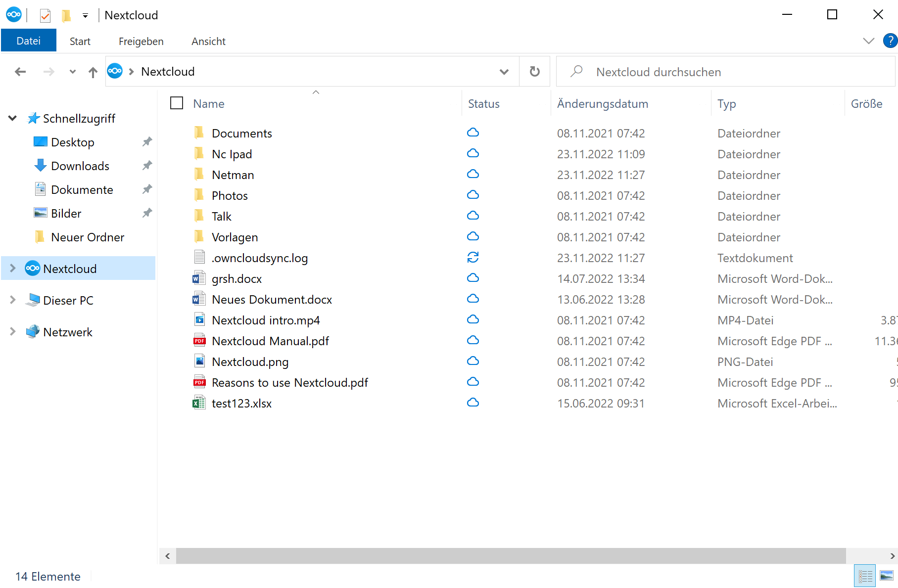The height and width of the screenshot is (588, 898).
Task: Open Bilder in the quick access list
Action: 66,214
